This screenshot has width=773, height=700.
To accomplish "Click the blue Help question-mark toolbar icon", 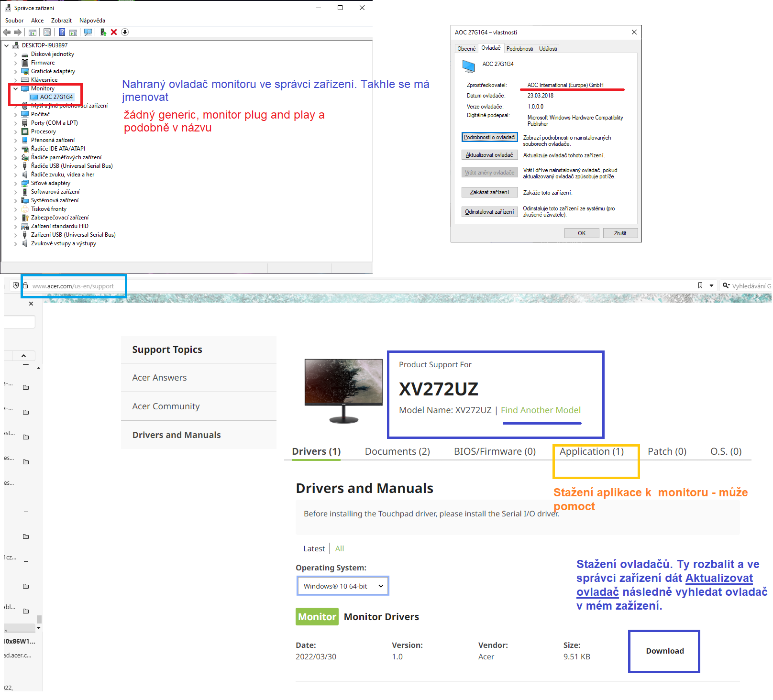I will [x=62, y=32].
